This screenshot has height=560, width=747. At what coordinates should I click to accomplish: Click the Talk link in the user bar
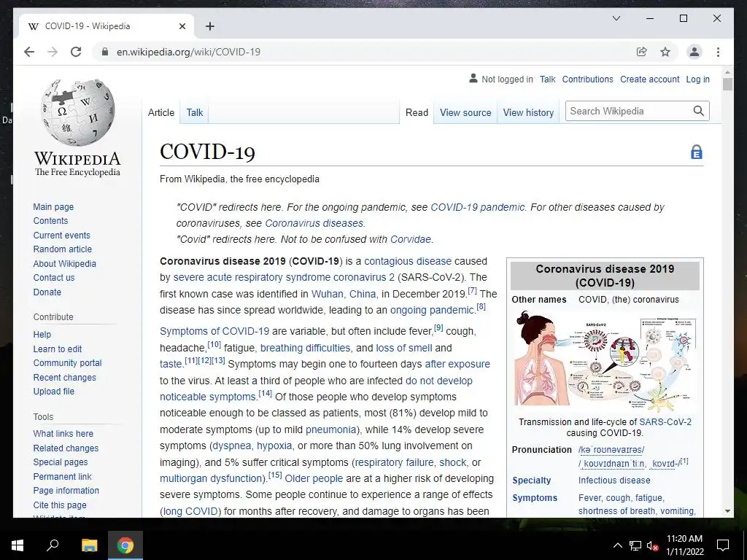[547, 79]
